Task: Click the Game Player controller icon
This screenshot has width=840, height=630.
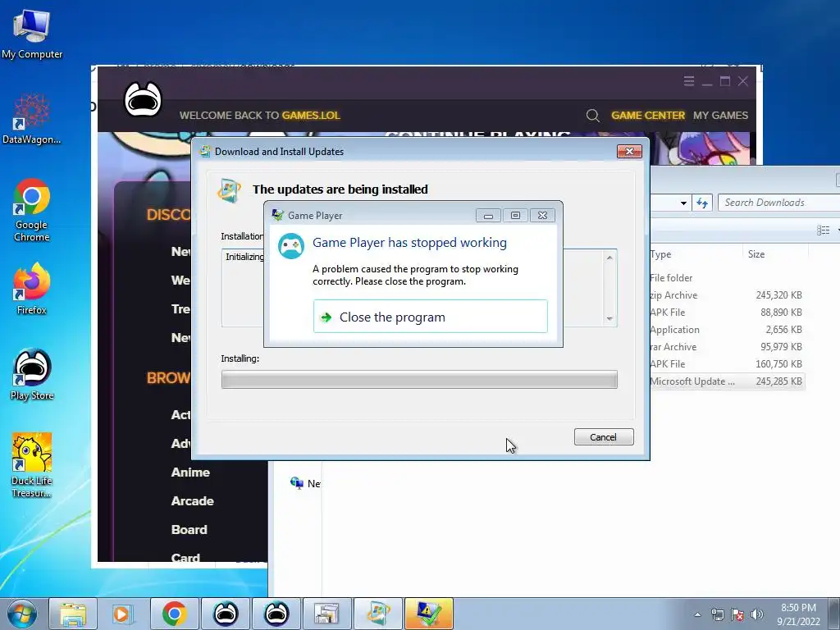Action: click(291, 246)
